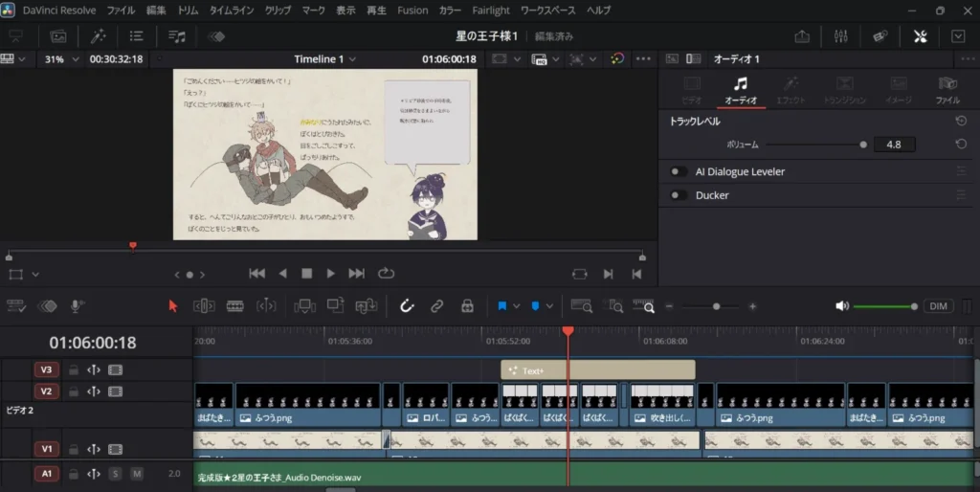Open the Sound Library icon

(177, 36)
